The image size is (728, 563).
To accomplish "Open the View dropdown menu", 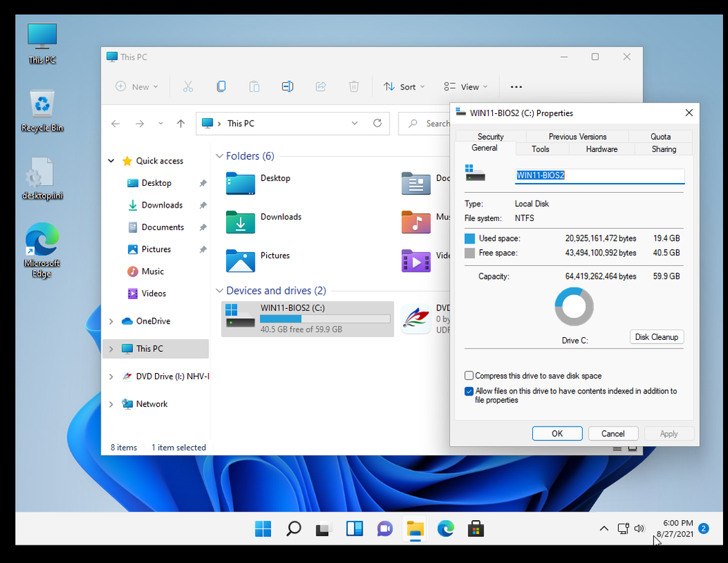I will (x=465, y=87).
